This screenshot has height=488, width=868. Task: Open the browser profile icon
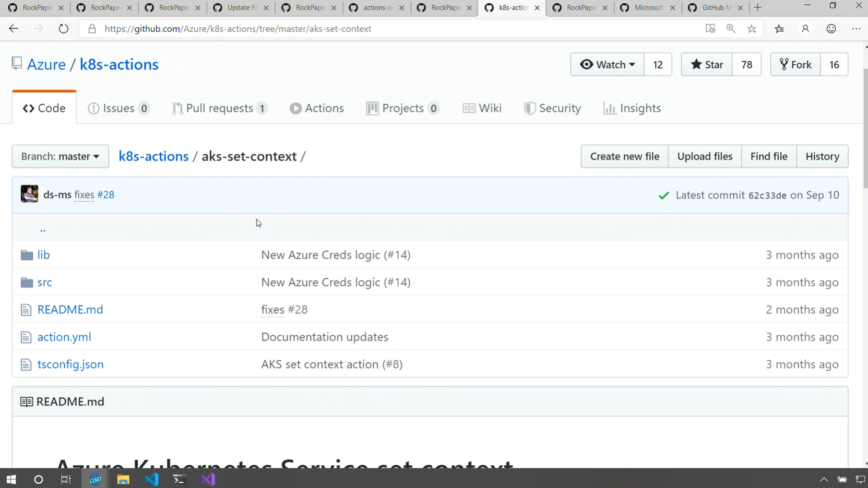coord(805,29)
